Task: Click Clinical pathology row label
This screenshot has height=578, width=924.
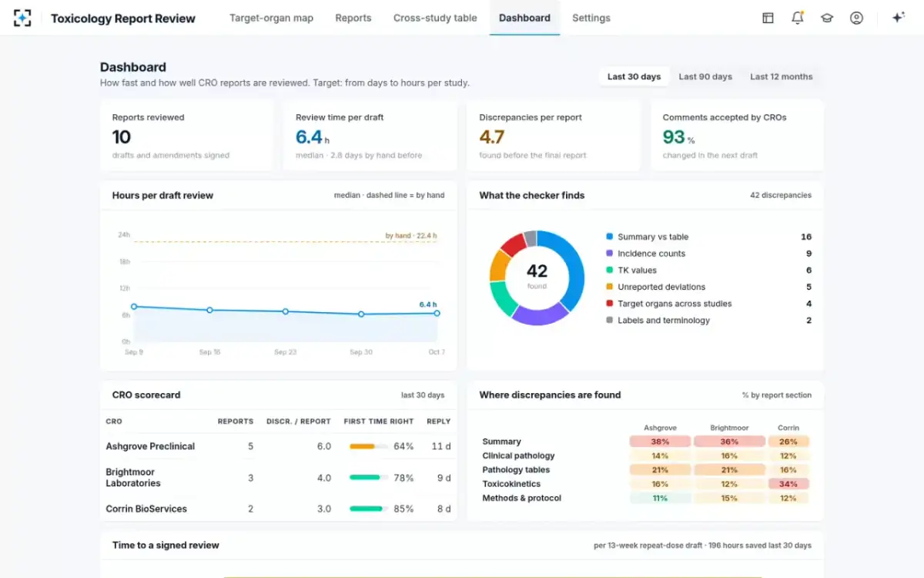Action: point(518,455)
